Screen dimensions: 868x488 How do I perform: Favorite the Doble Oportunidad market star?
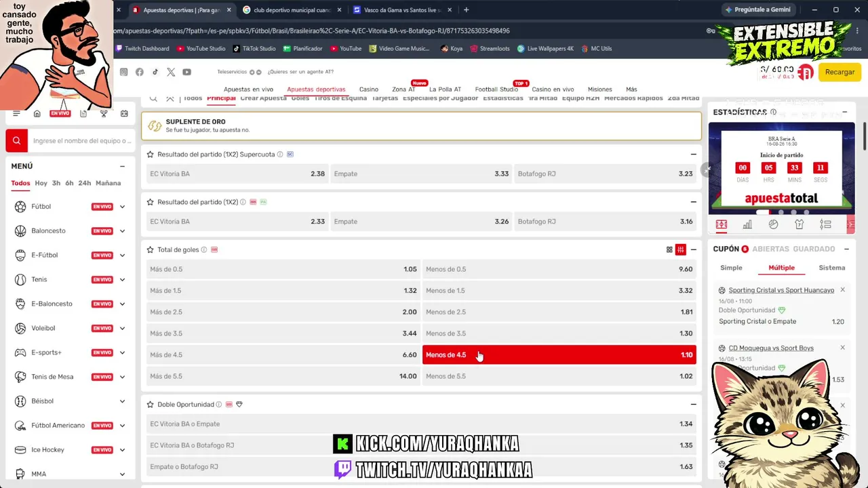tap(151, 405)
